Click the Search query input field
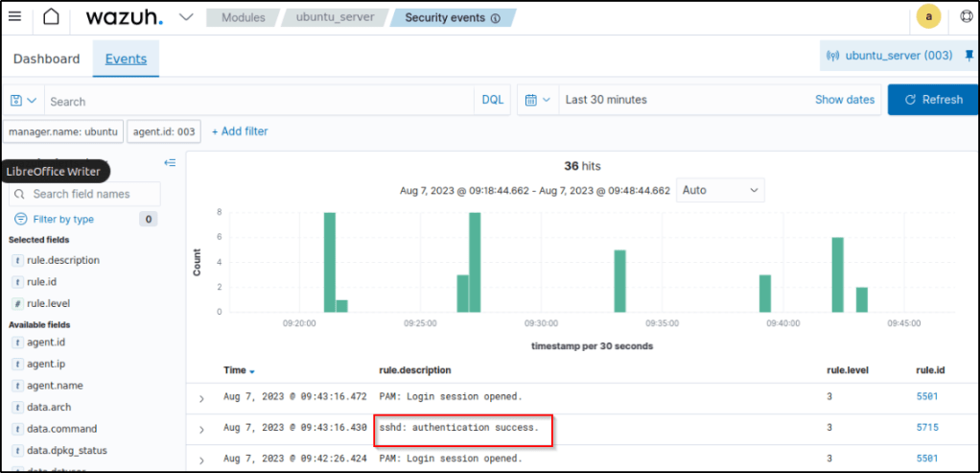980x473 pixels. point(259,101)
